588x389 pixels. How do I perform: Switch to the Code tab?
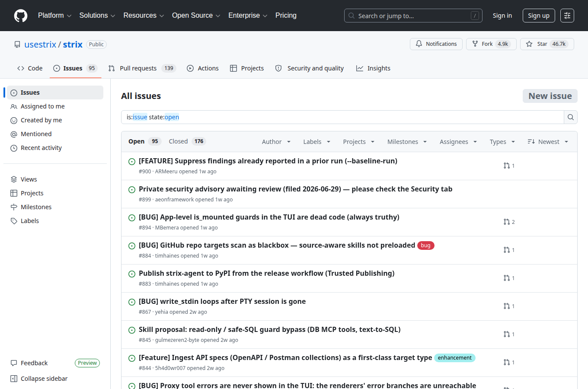click(30, 68)
